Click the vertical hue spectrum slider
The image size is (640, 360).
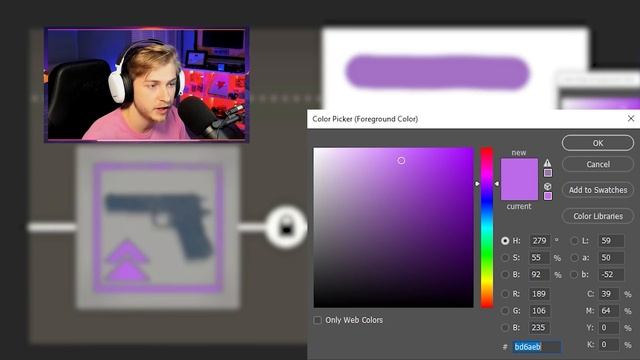tap(487, 227)
